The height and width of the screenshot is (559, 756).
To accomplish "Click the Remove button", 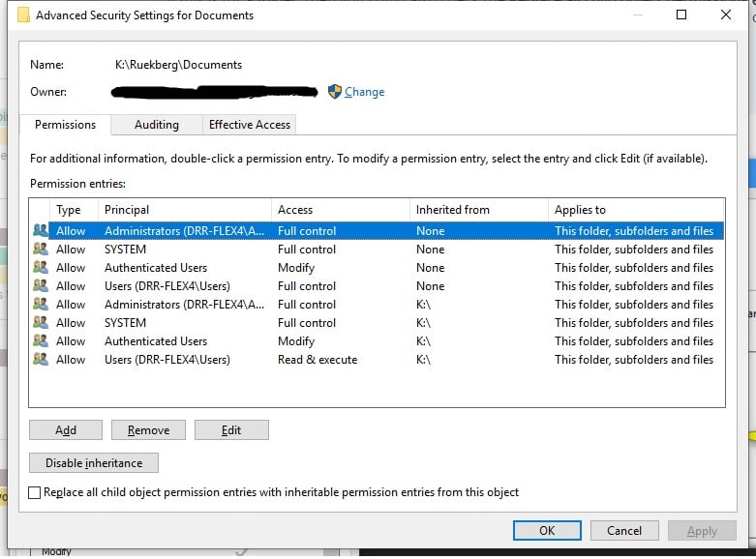I will [148, 429].
